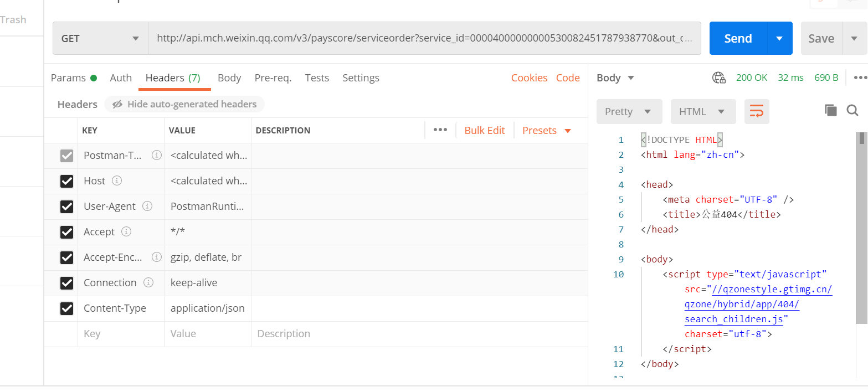Uncheck the Accept-Encoding header checkbox
Viewport: 868px width, 392px height.
67,258
